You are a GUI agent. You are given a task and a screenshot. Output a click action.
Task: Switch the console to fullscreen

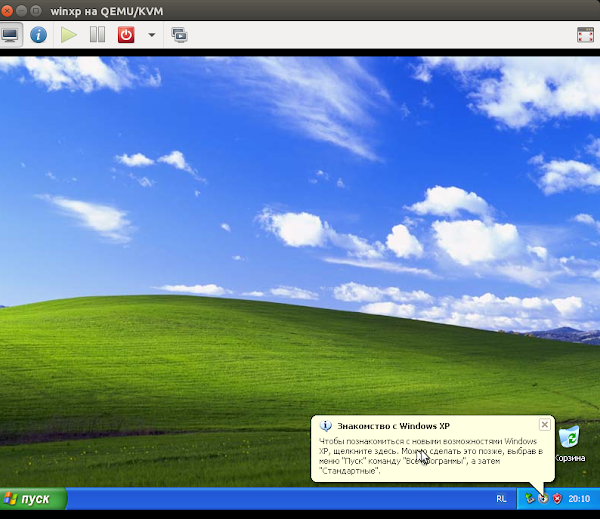coord(585,35)
